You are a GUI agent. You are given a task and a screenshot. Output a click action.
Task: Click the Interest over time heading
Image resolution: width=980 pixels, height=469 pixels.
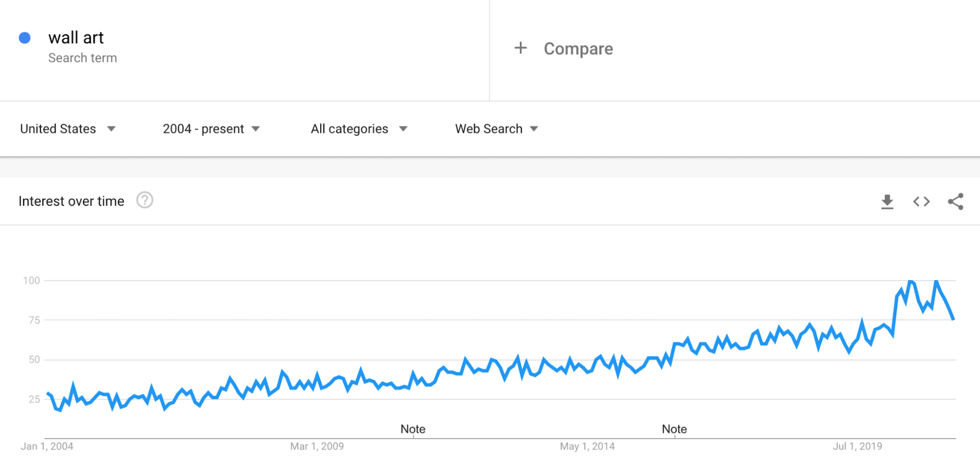(71, 201)
